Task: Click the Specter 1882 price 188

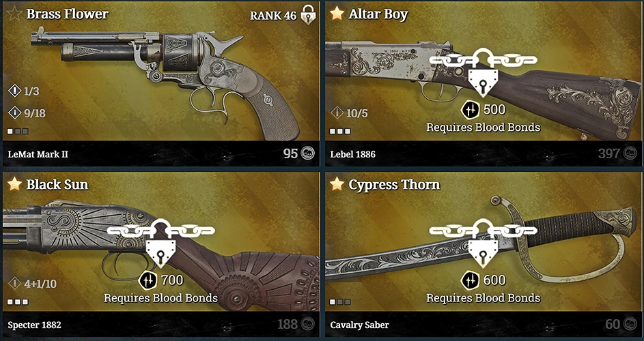Action: coord(287,324)
